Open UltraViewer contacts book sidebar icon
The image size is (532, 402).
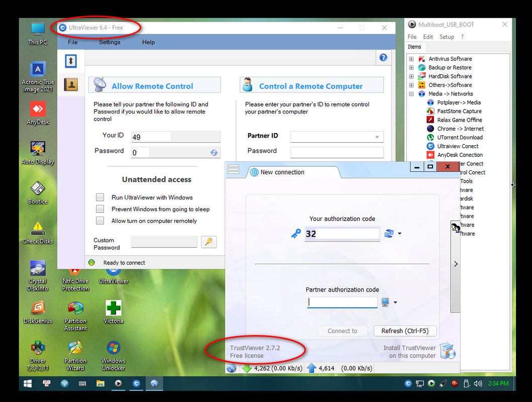(x=71, y=84)
